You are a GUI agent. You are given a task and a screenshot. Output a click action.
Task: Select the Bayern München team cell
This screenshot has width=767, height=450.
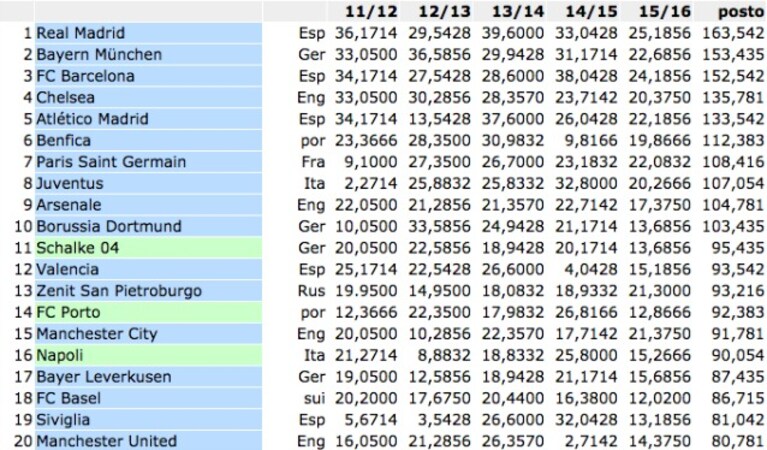coord(148,54)
